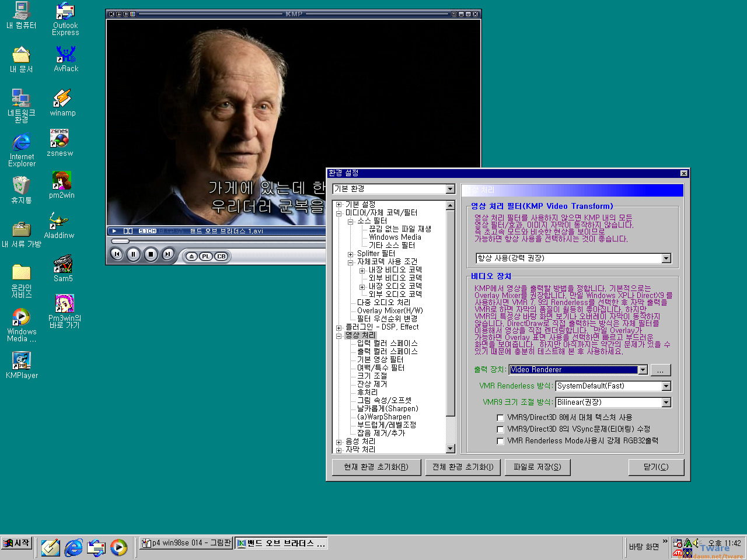
Task: Open the VMR9 크기 조절 방식 dropdown
Action: pyautogui.click(x=666, y=402)
